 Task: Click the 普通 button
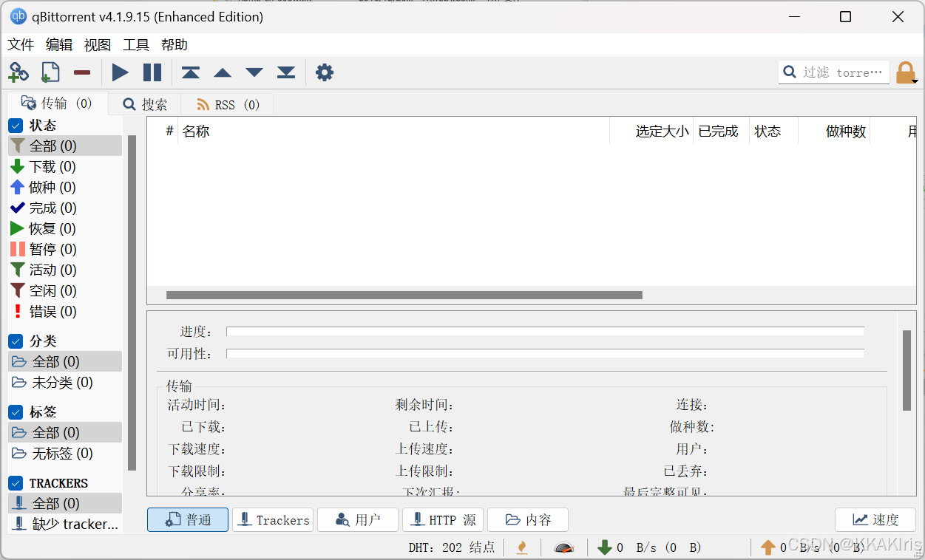click(188, 520)
